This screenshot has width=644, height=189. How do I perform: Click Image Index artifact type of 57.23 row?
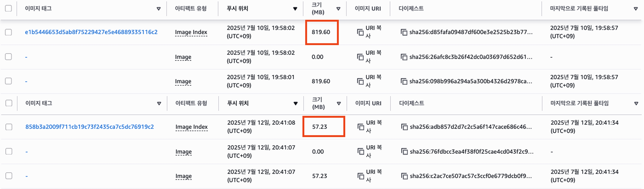coord(192,127)
